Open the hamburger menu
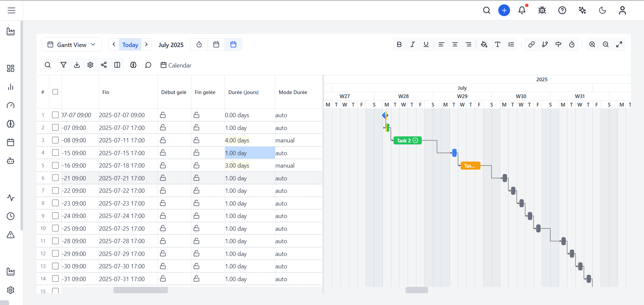The width and height of the screenshot is (644, 305). click(11, 10)
